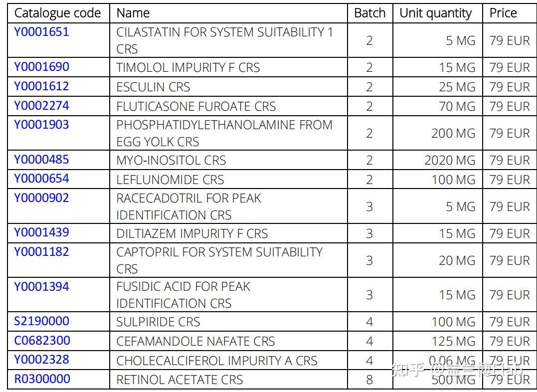
Task: Click the Y0001182 Captopril code
Action: [x=41, y=252]
